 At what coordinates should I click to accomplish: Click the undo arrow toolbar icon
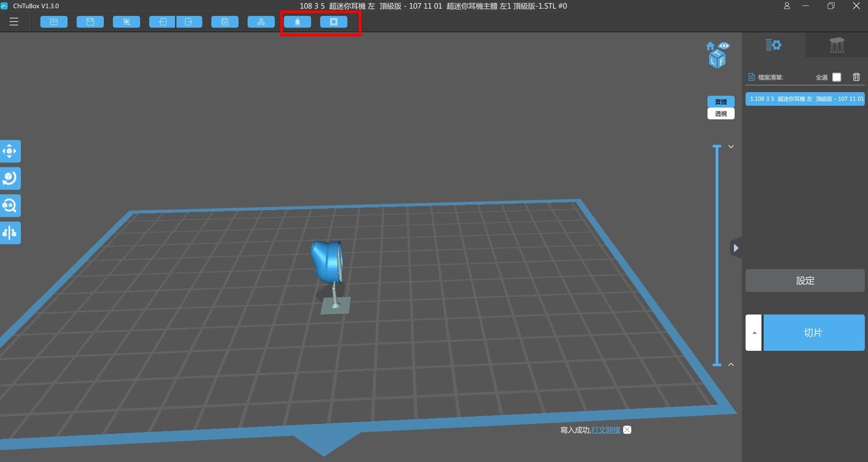tap(163, 22)
